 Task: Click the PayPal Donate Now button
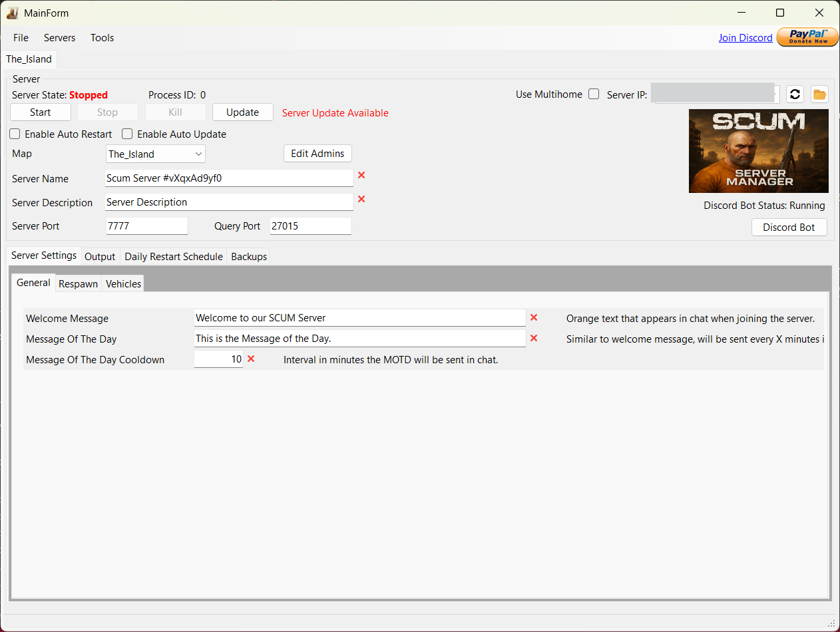pyautogui.click(x=807, y=37)
